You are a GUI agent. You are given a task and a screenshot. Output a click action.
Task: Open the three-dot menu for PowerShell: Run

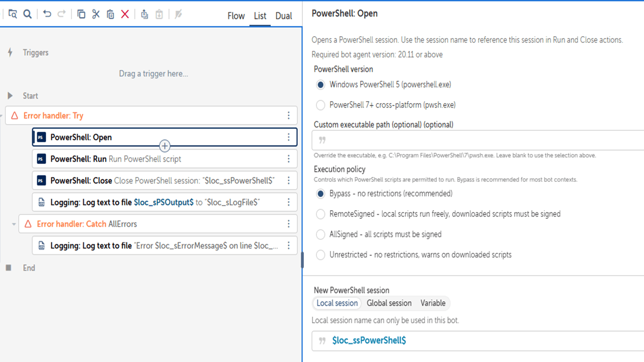[288, 159]
